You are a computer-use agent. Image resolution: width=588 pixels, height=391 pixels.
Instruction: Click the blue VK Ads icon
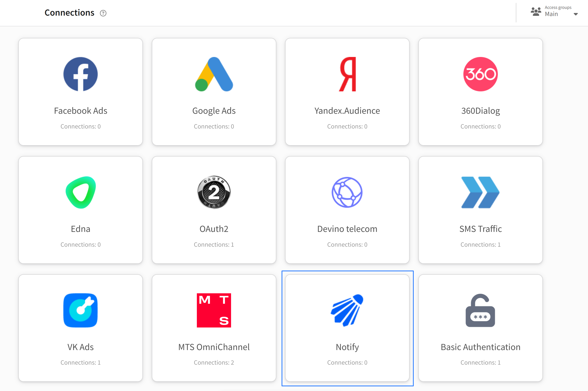pos(80,310)
